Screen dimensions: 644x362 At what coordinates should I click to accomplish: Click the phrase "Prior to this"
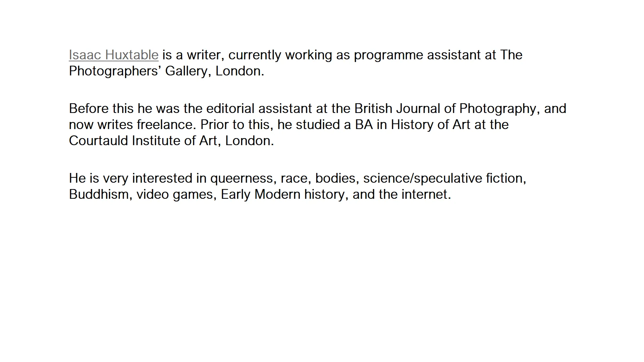(237, 125)
